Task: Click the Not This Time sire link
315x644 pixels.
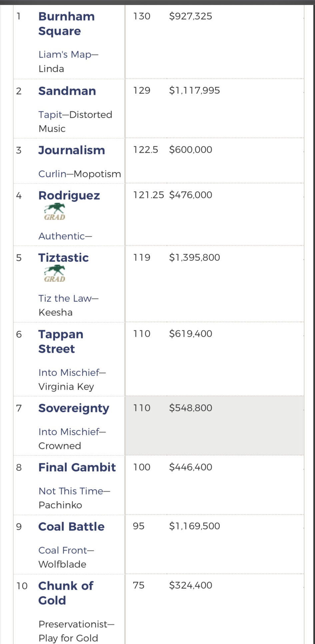Action: tap(71, 491)
